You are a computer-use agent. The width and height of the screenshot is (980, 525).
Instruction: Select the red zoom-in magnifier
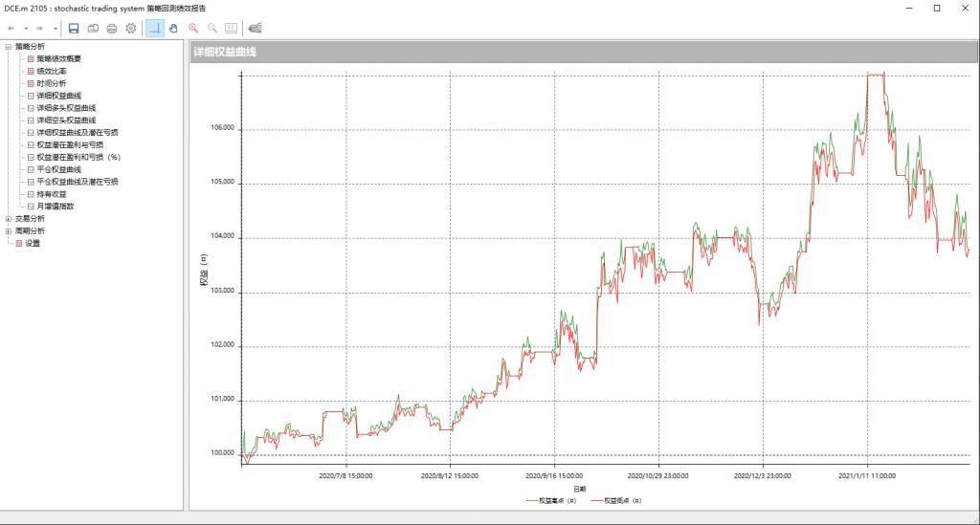click(193, 28)
